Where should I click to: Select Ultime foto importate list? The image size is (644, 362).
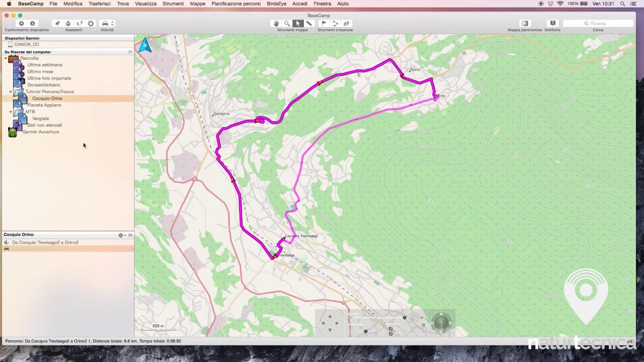click(49, 78)
